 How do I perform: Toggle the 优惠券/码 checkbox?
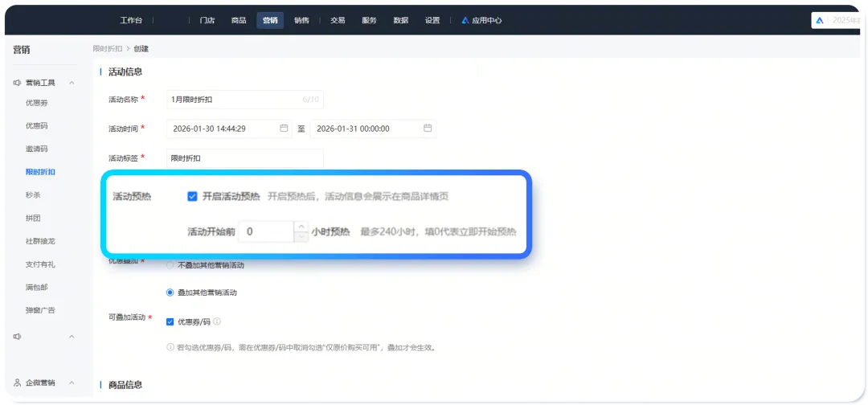pos(170,321)
